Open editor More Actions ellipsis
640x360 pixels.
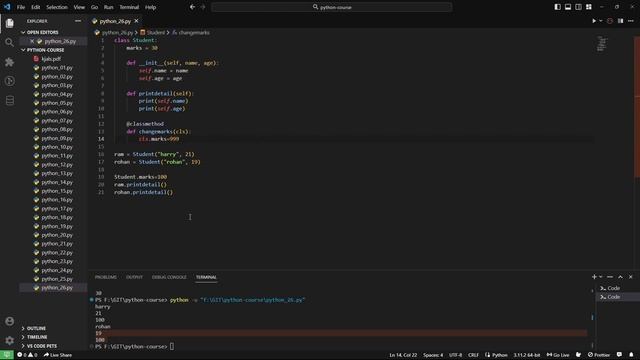click(631, 21)
